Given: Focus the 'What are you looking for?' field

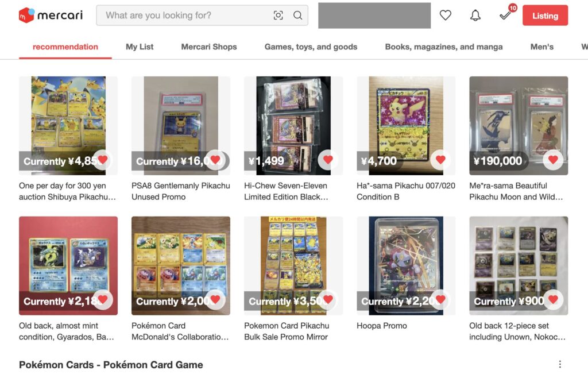Looking at the screenshot, I should (x=184, y=16).
